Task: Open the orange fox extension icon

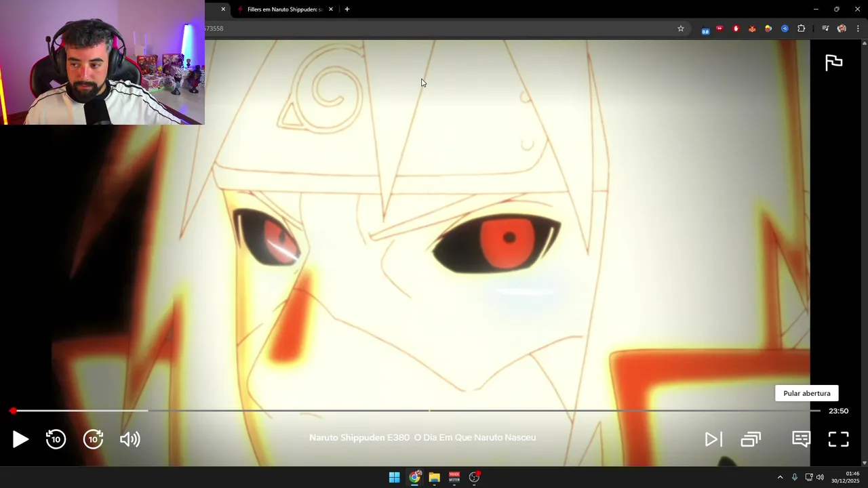Action: pos(752,28)
